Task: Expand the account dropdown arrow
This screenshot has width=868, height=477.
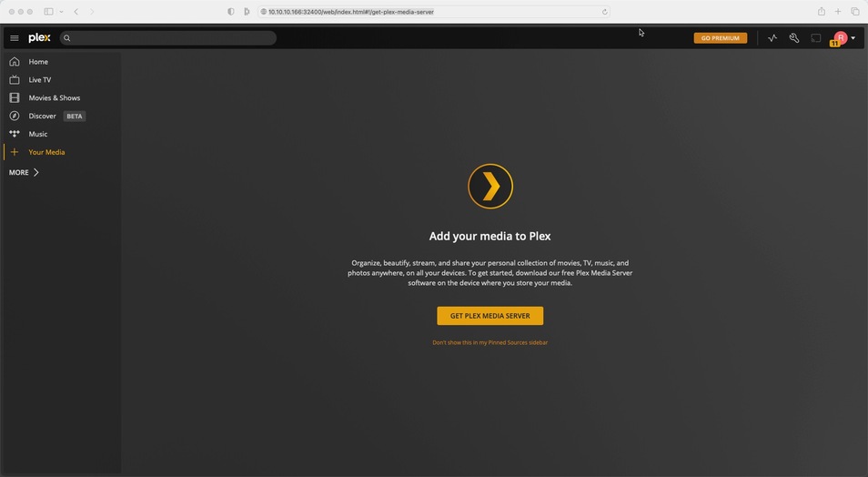Action: click(x=853, y=38)
